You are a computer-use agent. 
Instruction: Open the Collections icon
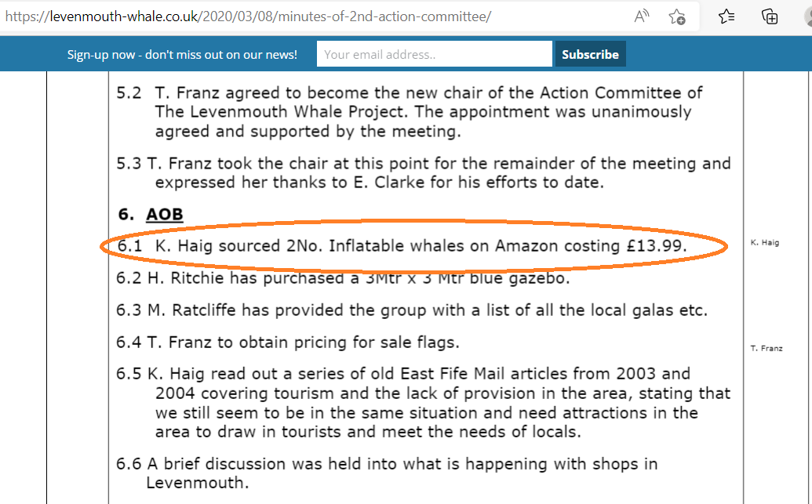point(770,16)
